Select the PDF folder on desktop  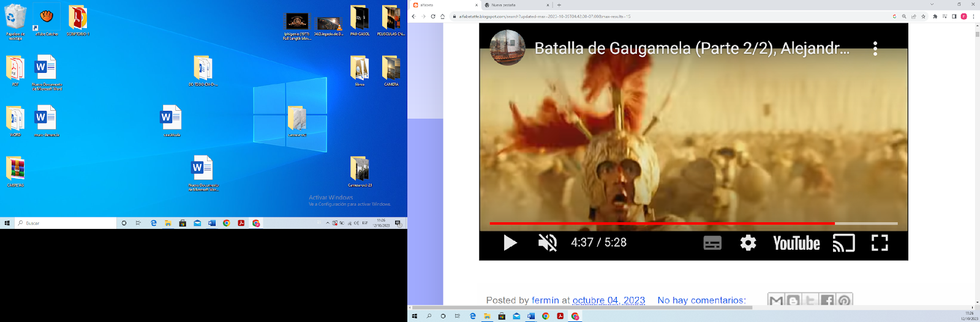[15, 70]
